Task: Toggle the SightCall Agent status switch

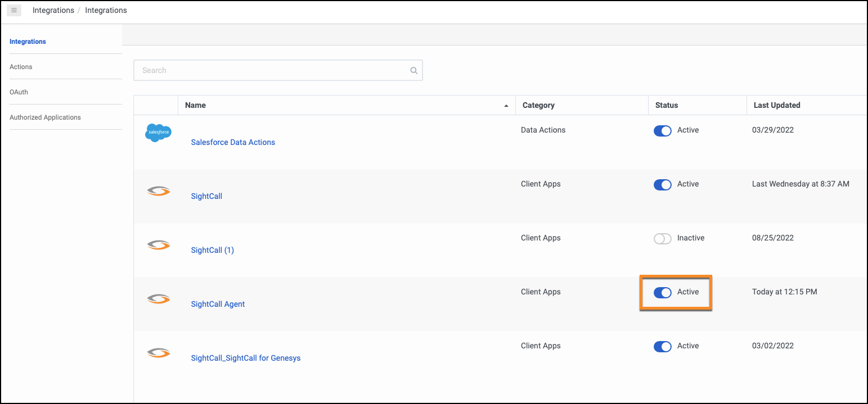Action: click(x=663, y=292)
